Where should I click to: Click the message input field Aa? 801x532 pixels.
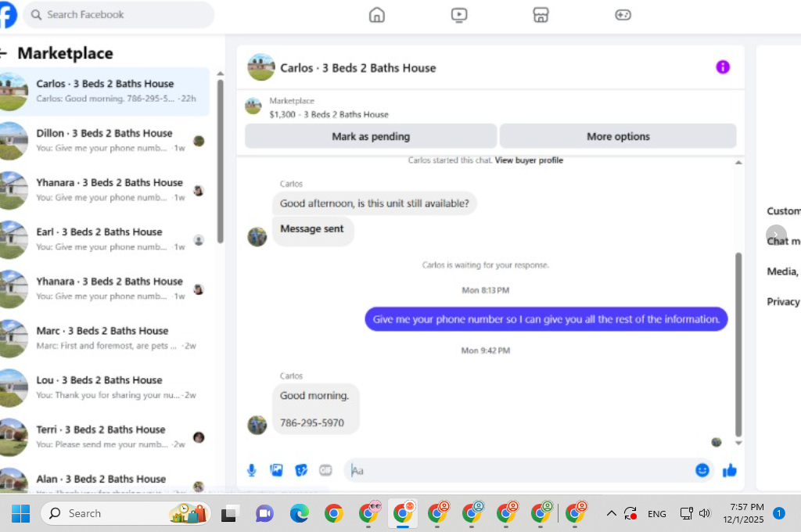[521, 471]
